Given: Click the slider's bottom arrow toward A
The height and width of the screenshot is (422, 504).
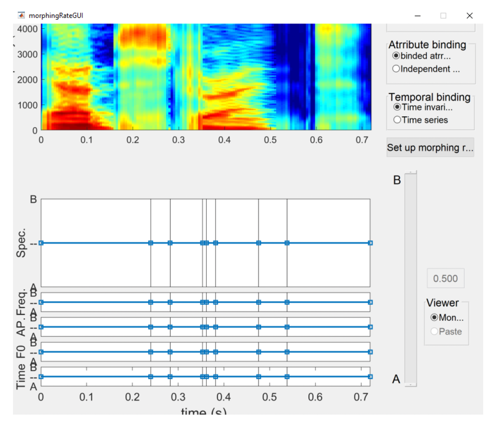Looking at the screenshot, I should [x=410, y=384].
